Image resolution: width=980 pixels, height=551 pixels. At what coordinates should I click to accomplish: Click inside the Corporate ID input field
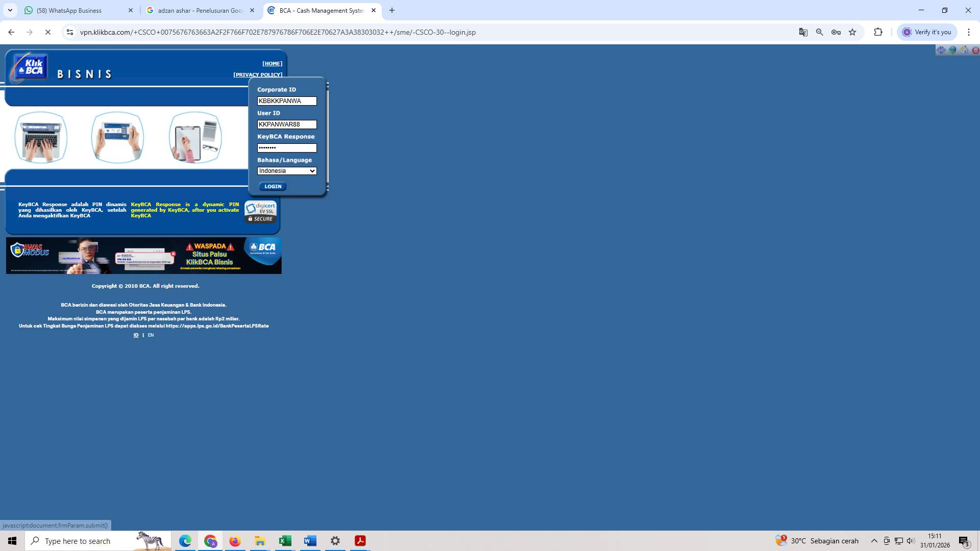coord(287,101)
